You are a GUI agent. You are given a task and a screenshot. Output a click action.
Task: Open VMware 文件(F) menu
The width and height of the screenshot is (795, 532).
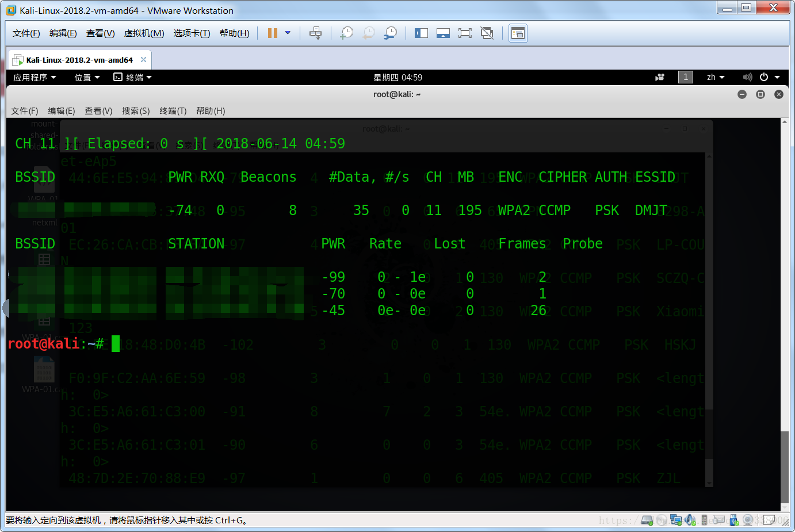pyautogui.click(x=26, y=33)
